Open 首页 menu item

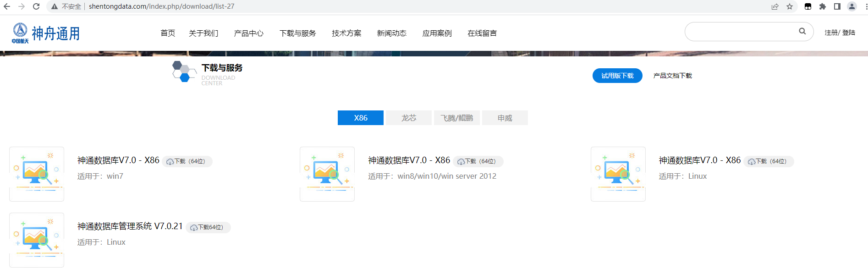coord(168,33)
